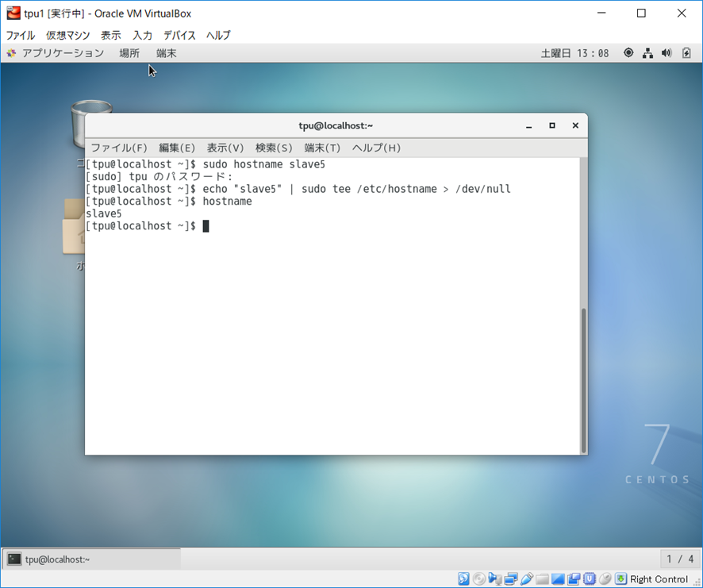Click the wired network icon in top panel

tap(647, 53)
